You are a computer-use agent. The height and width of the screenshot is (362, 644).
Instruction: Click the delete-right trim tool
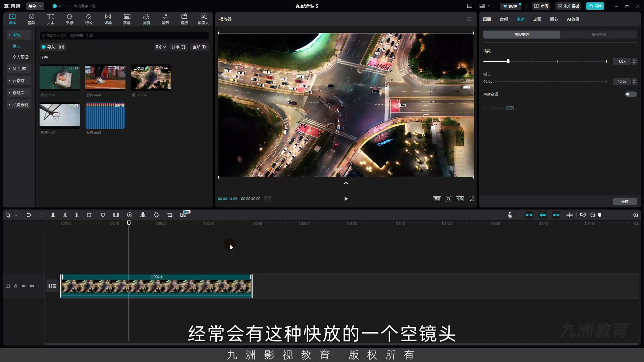click(77, 215)
